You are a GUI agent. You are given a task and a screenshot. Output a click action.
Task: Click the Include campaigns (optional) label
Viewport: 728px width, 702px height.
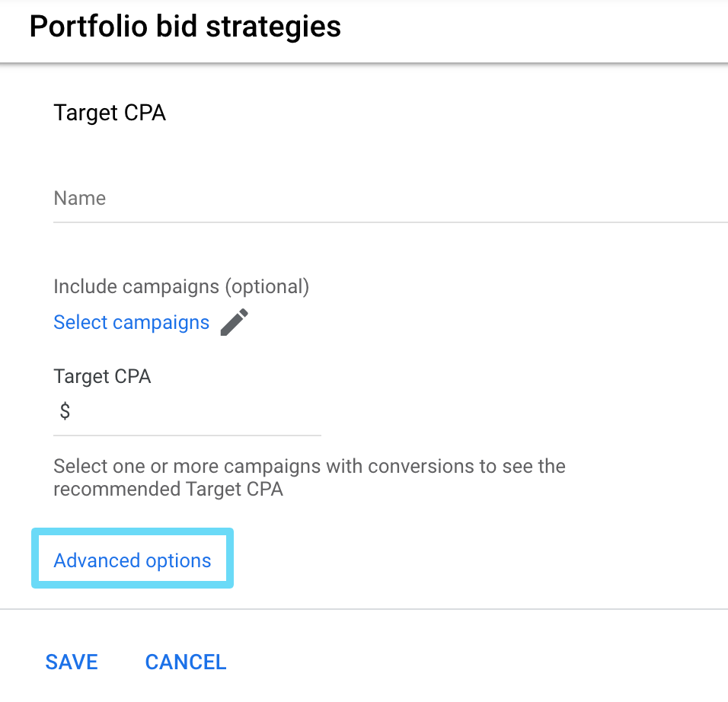click(181, 287)
